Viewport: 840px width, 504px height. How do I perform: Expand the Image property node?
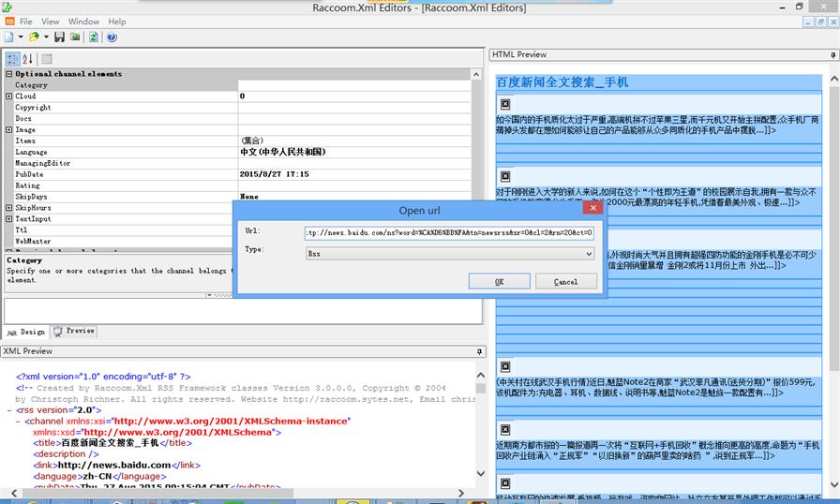click(9, 129)
